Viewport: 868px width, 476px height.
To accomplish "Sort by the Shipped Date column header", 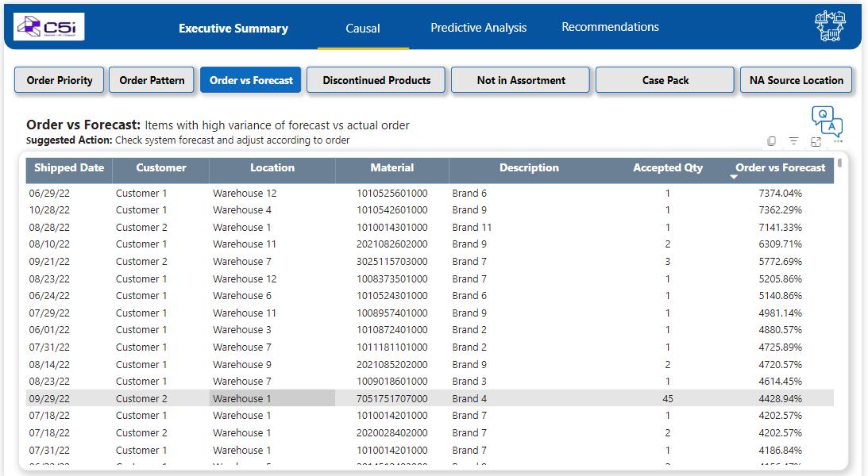I will point(69,168).
